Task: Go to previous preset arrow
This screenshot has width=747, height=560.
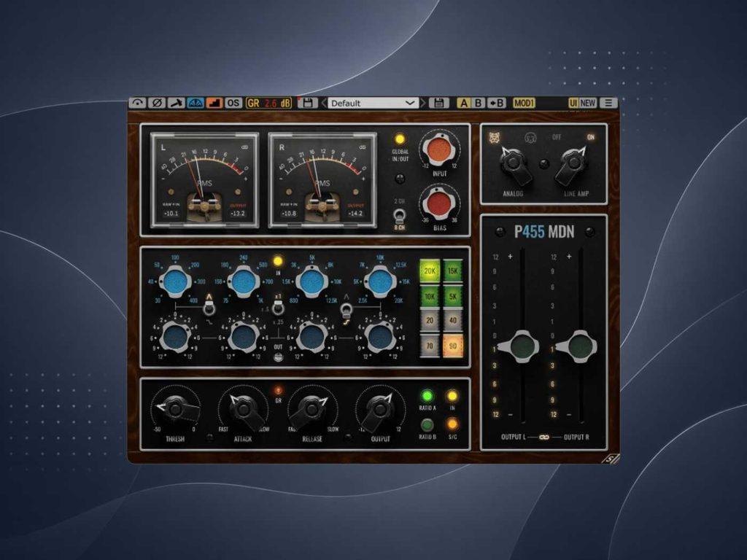Action: [x=323, y=103]
